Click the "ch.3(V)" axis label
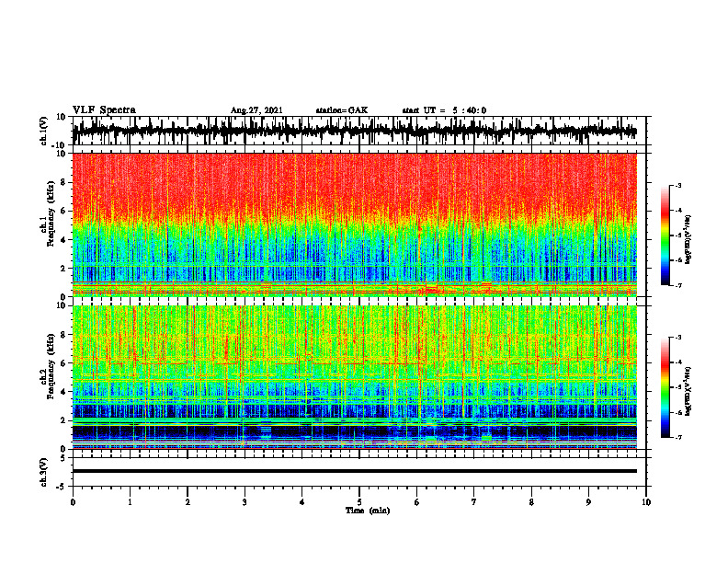The image size is (728, 563). [x=44, y=472]
